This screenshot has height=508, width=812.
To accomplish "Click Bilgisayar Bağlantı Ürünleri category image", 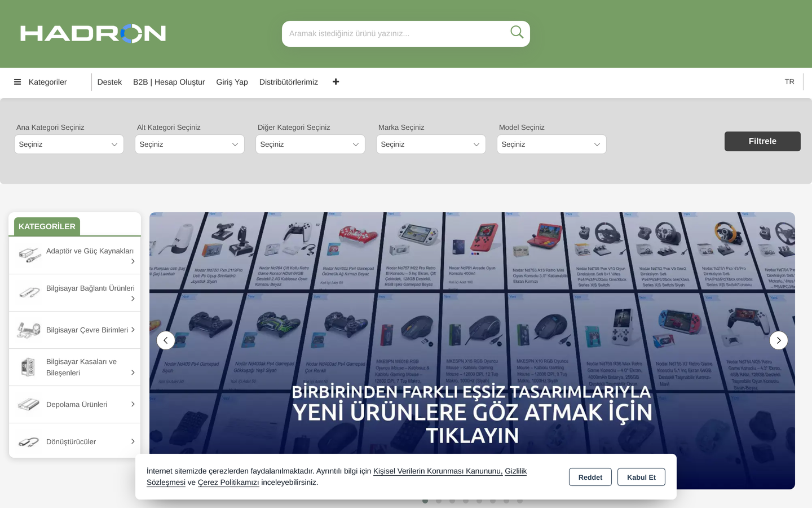I will (29, 292).
